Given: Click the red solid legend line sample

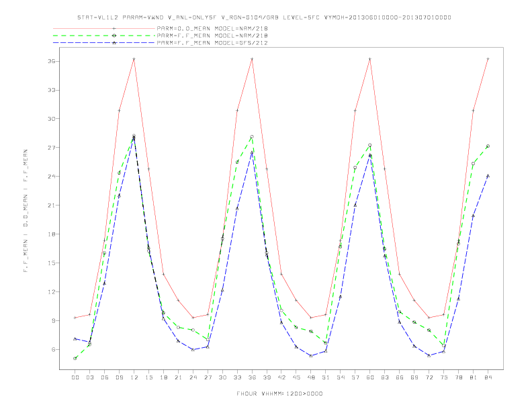Looking at the screenshot, I should 104,28.
